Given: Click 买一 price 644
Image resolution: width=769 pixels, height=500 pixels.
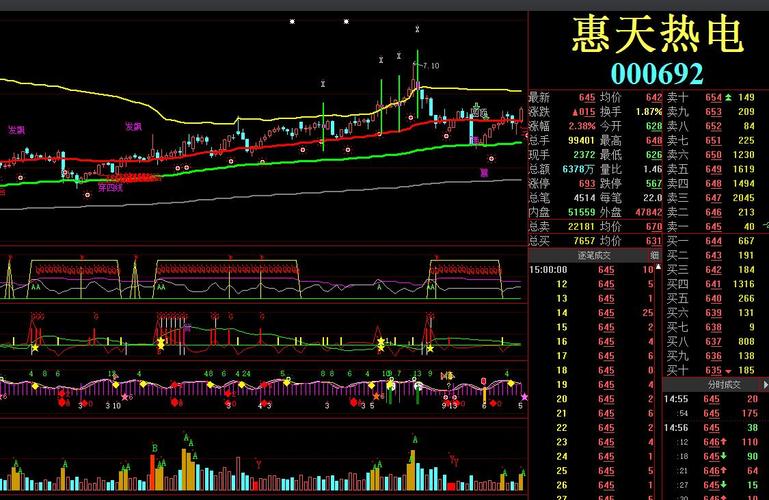Looking at the screenshot, I should (714, 241).
